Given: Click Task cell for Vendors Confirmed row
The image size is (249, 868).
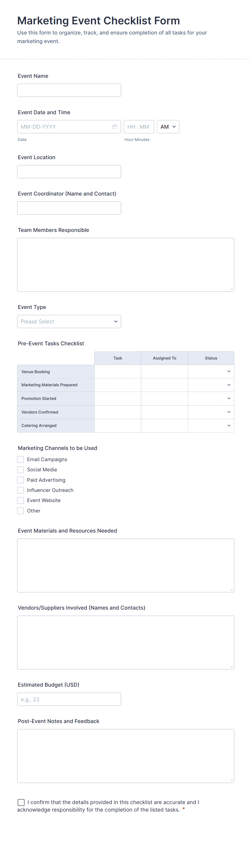Looking at the screenshot, I should 118,412.
